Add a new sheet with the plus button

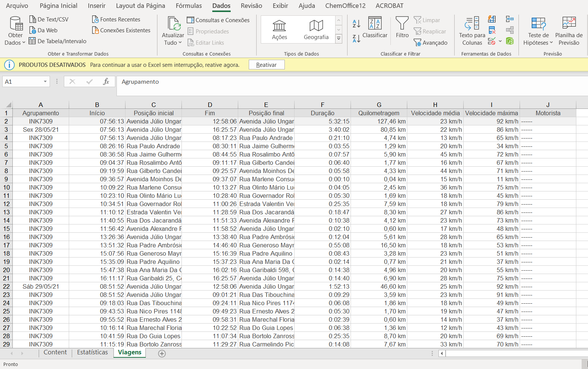(x=162, y=353)
